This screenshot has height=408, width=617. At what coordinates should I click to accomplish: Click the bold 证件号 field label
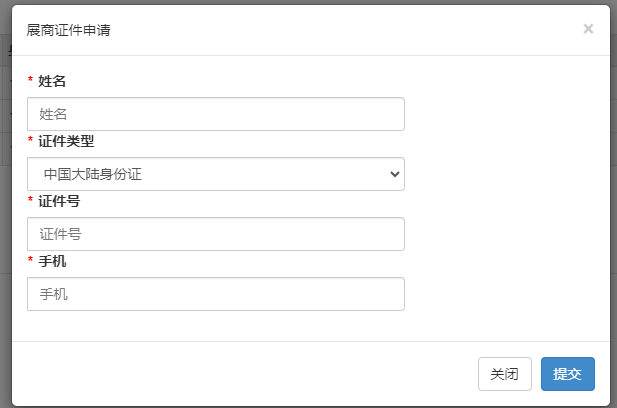click(x=59, y=201)
